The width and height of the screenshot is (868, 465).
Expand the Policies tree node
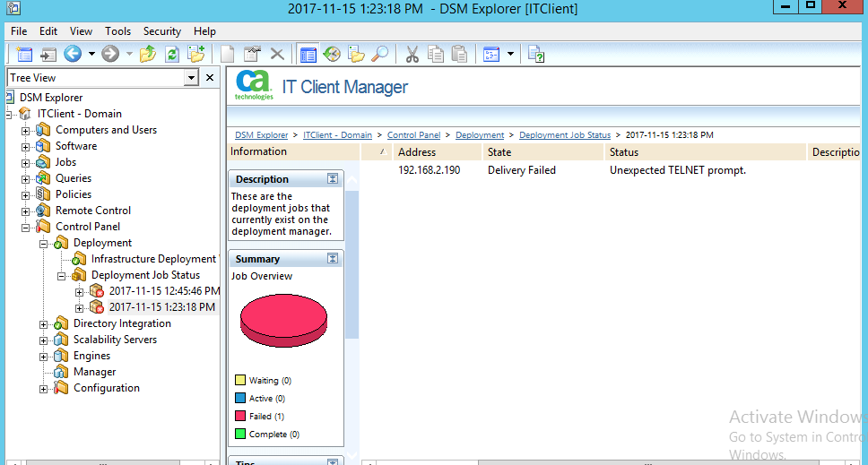click(25, 195)
